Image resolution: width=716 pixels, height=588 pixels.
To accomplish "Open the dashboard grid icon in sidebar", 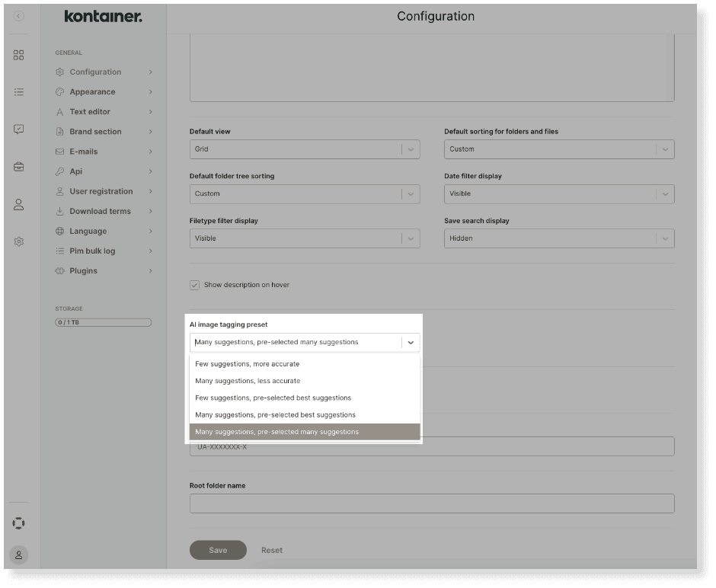I will click(19, 55).
